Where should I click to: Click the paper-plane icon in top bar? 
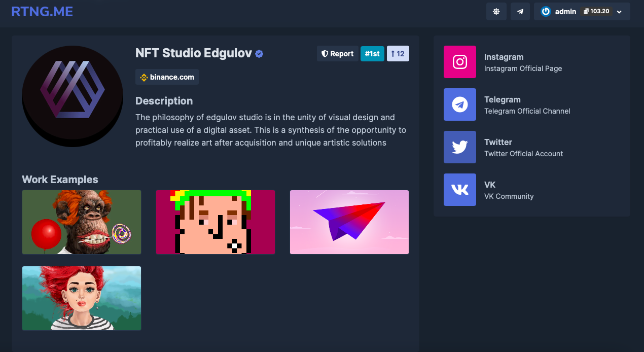520,11
